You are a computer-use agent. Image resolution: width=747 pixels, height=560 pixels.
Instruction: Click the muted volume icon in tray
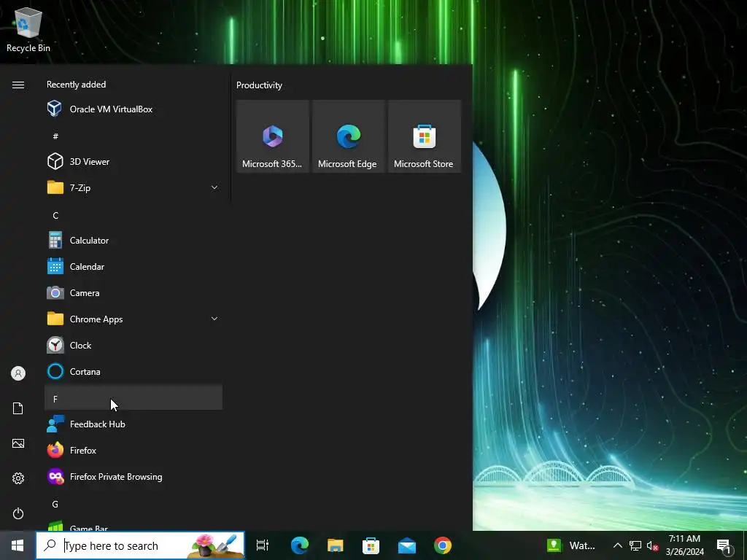pyautogui.click(x=653, y=545)
